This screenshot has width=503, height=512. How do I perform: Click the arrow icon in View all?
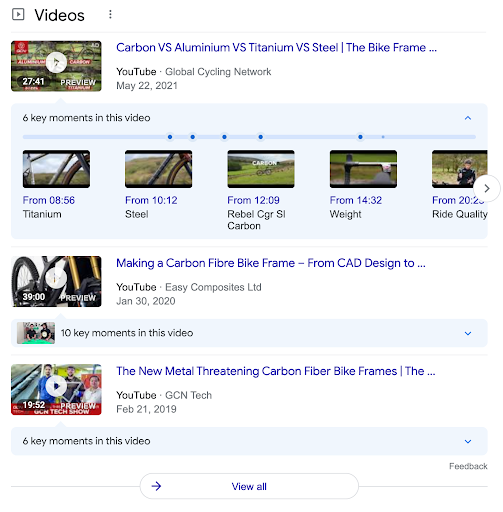pos(156,486)
